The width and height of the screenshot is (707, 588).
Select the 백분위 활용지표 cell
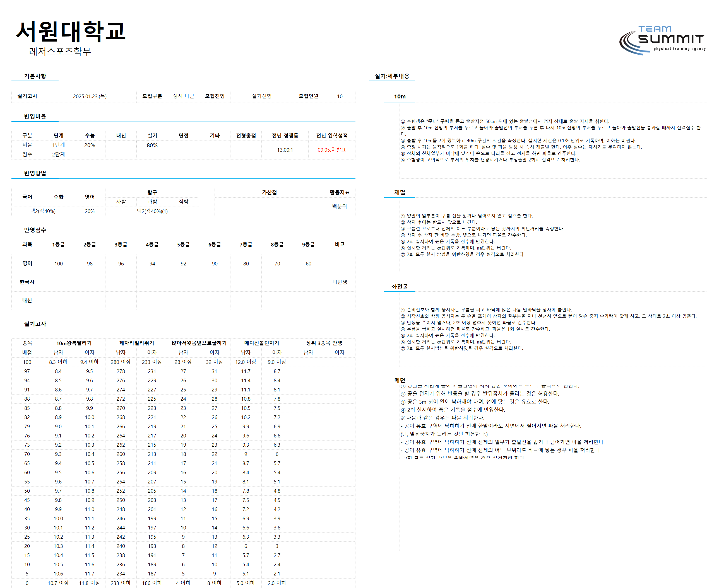pyautogui.click(x=339, y=207)
